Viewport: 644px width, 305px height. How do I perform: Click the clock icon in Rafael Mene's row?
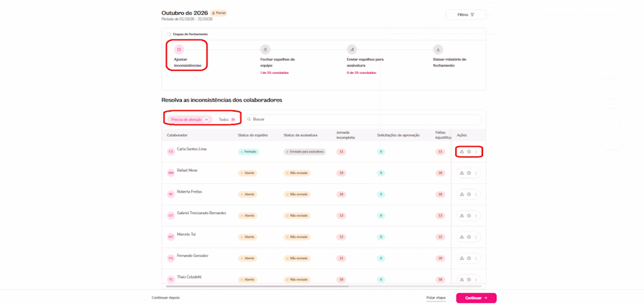tap(469, 173)
